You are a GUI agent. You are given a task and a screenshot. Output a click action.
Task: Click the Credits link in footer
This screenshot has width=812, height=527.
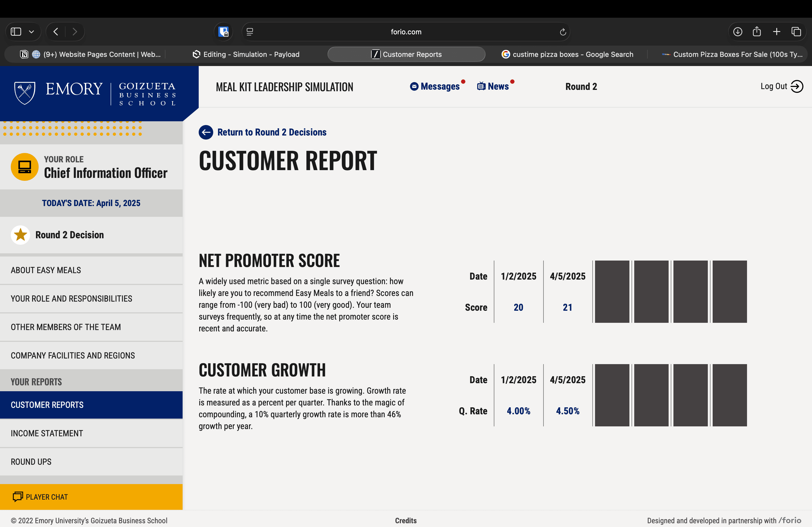[x=406, y=520]
